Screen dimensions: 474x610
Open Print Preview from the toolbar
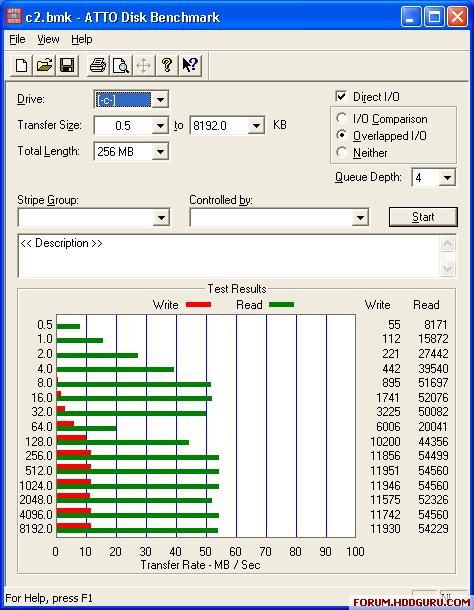tap(121, 65)
